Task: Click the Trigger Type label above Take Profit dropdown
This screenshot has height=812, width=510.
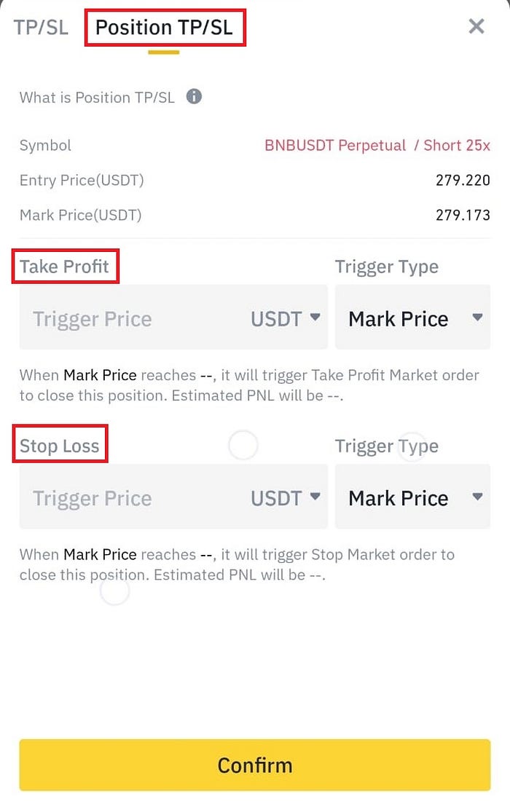Action: click(386, 267)
